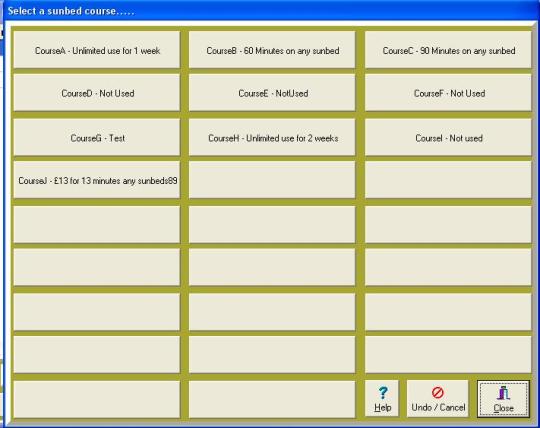This screenshot has height=428, width=540.
Task: Choose CourseB 60 Minutes on any sunbed
Action: click(272, 50)
